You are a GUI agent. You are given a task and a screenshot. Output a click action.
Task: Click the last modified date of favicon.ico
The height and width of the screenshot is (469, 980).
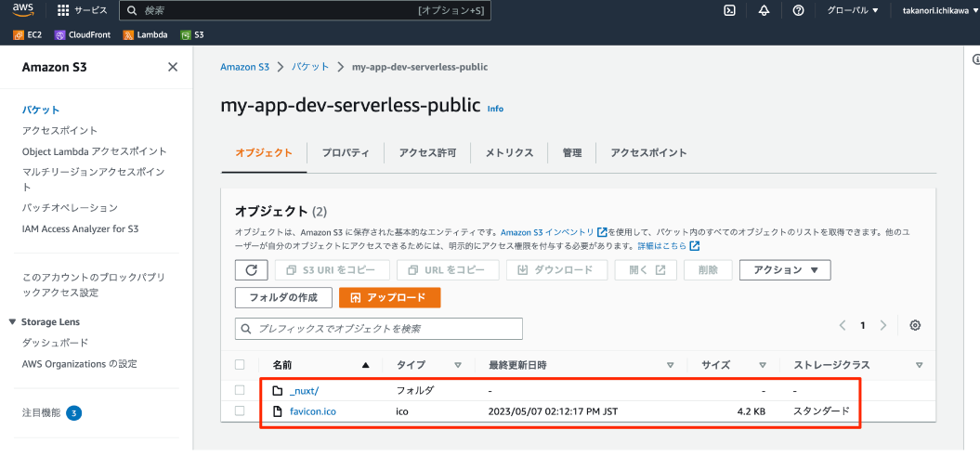pyautogui.click(x=553, y=410)
